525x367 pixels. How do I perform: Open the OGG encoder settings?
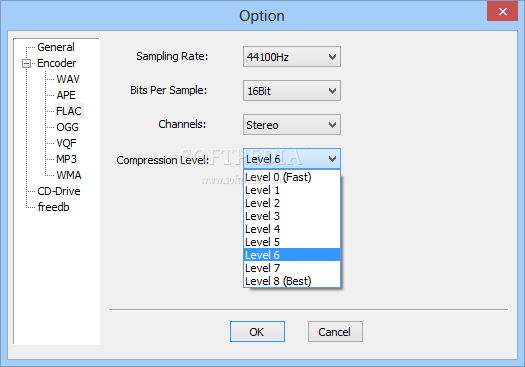click(x=67, y=127)
